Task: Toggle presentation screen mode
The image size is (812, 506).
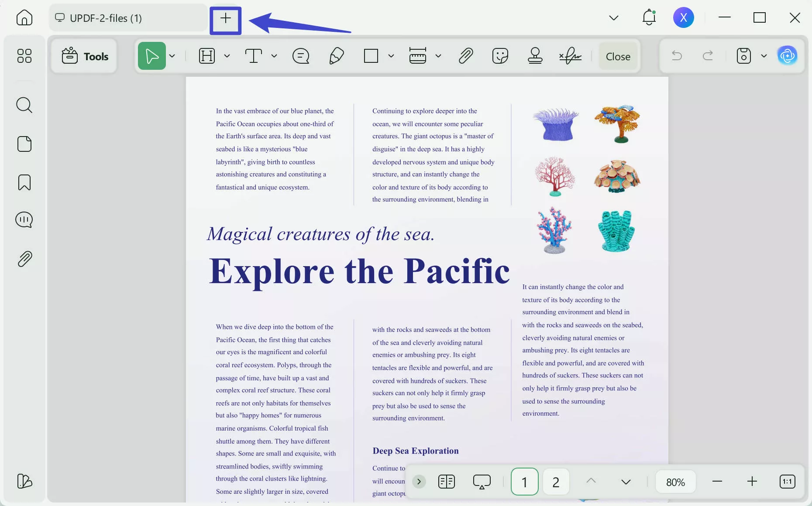Action: (482, 482)
